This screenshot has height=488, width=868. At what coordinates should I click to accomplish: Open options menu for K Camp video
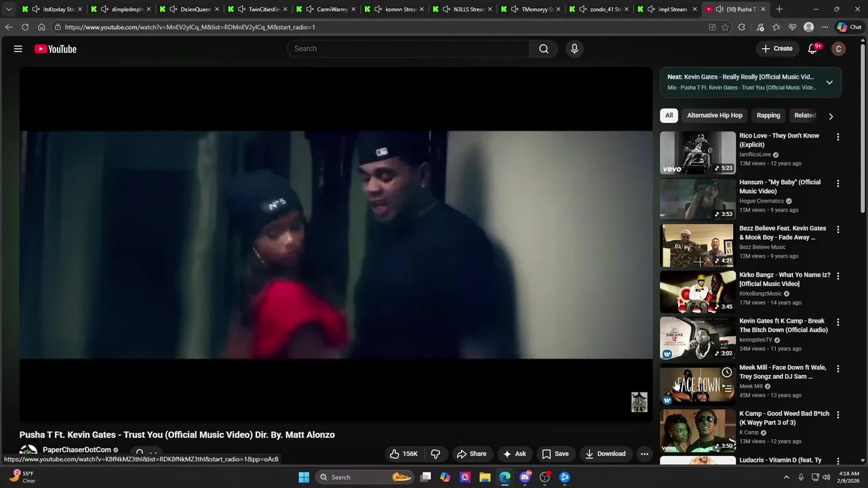[838, 415]
